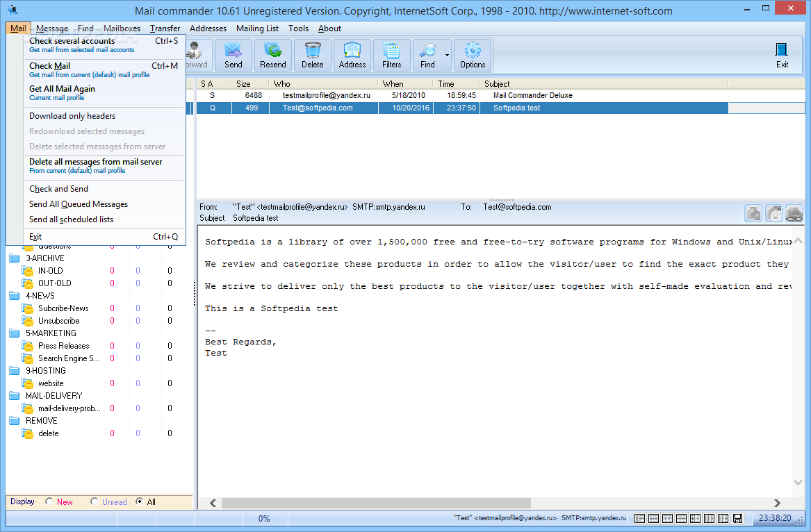The height and width of the screenshot is (532, 811).
Task: Select Check and Send menu entry
Action: (104, 189)
